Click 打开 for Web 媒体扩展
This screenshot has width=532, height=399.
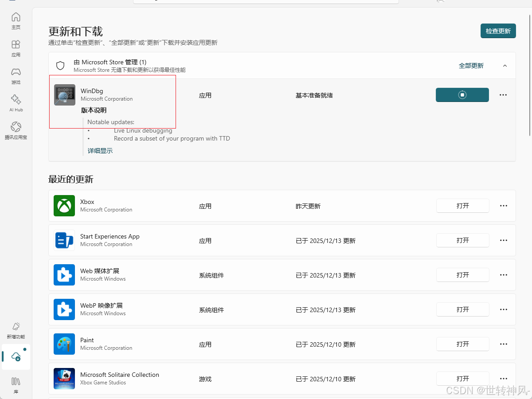tap(463, 275)
